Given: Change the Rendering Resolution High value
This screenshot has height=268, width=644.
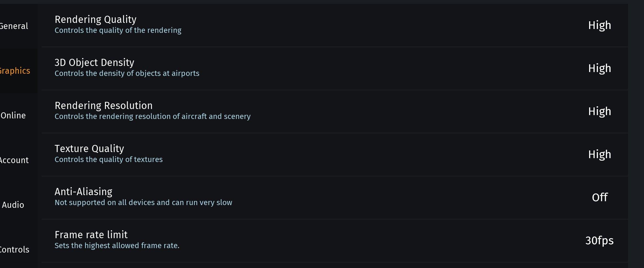Looking at the screenshot, I should [599, 112].
